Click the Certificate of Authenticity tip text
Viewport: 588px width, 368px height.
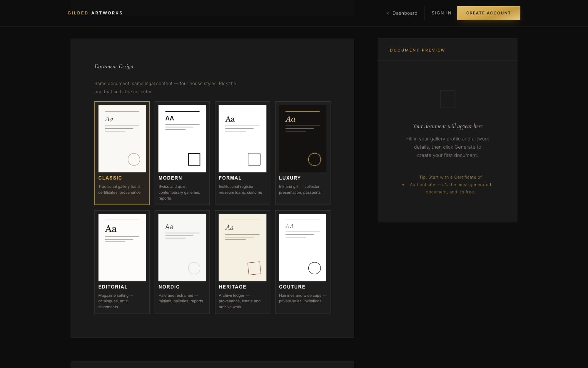tap(450, 185)
